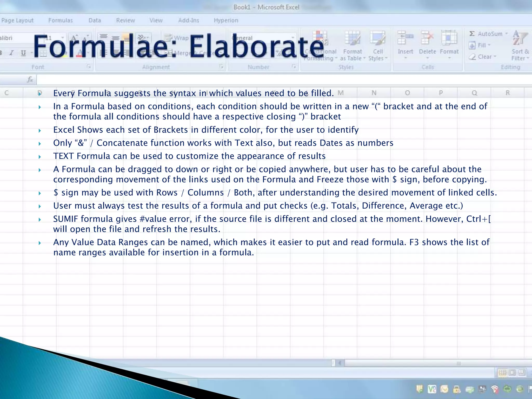Click the Sort & Filter icon

520,38
